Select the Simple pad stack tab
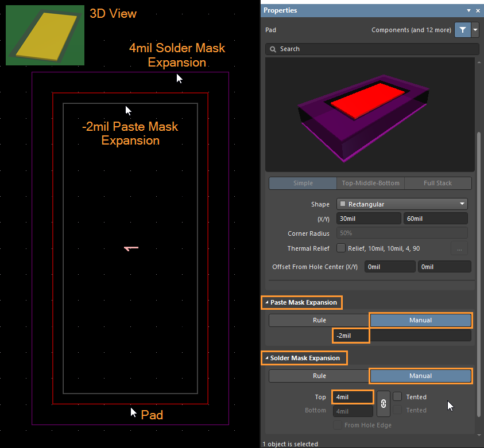Viewport: 484px width, 448px height. (303, 183)
